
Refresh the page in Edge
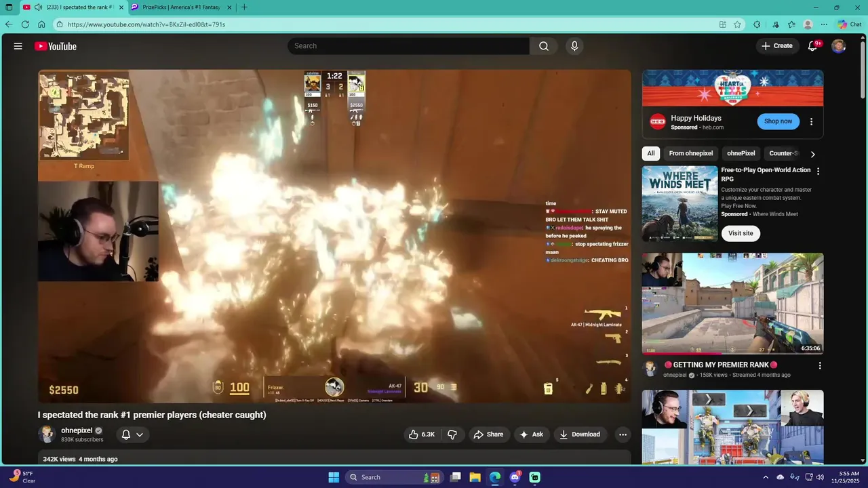point(25,24)
